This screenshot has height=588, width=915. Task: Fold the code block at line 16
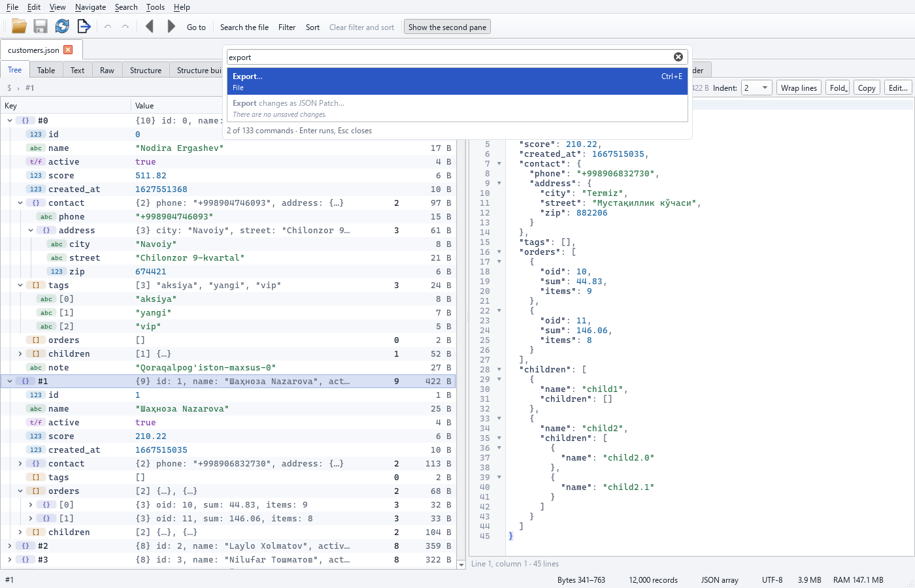(x=499, y=252)
